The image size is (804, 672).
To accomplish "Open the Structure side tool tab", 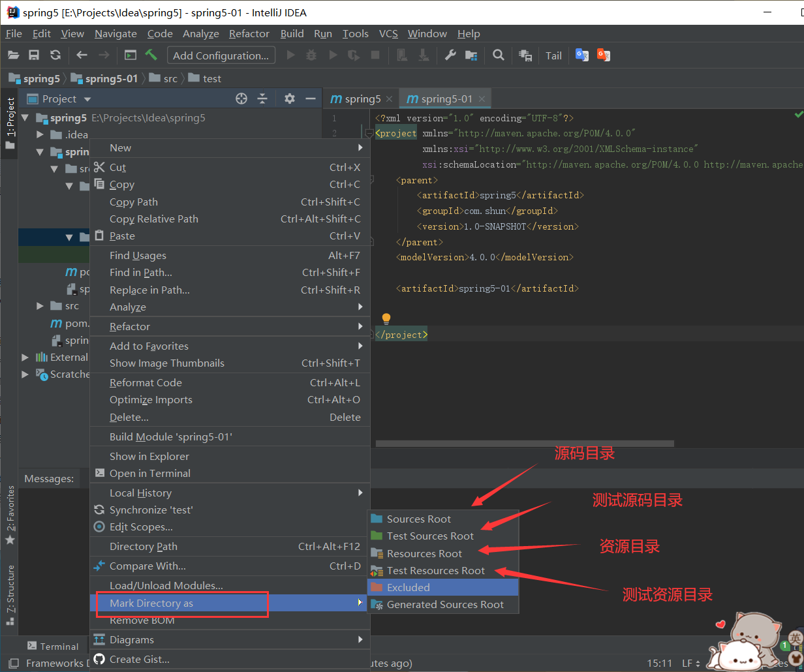I will [x=10, y=595].
